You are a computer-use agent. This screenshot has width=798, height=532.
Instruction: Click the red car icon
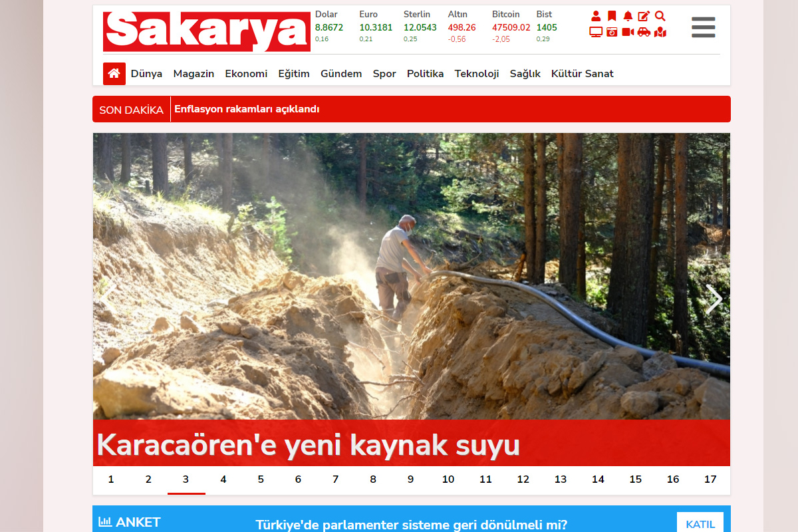(644, 32)
